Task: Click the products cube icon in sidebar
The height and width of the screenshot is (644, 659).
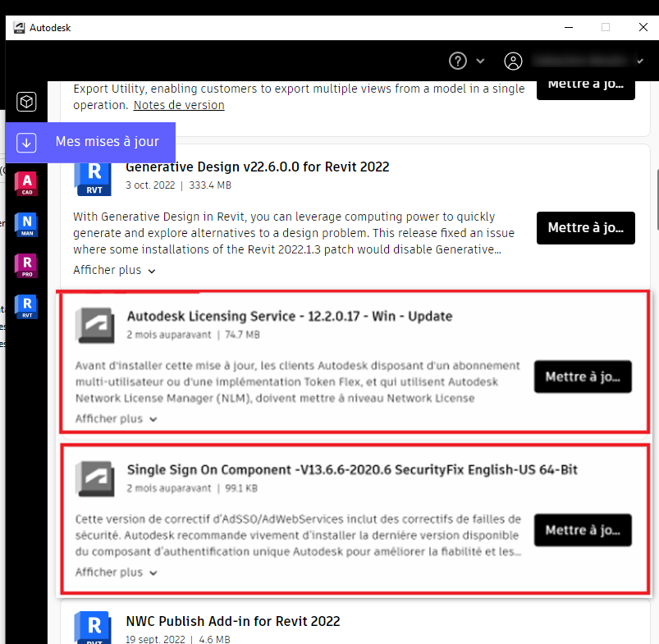Action: click(x=26, y=102)
